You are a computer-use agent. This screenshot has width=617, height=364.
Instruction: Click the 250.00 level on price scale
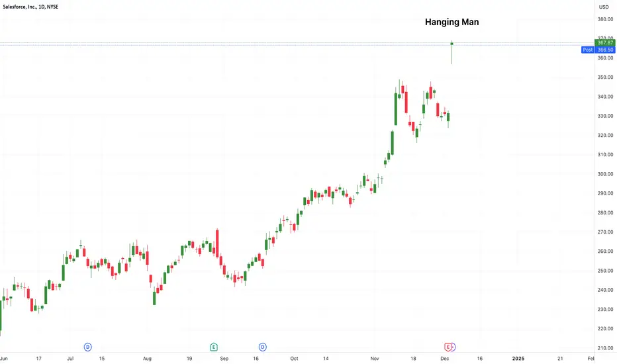(606, 271)
